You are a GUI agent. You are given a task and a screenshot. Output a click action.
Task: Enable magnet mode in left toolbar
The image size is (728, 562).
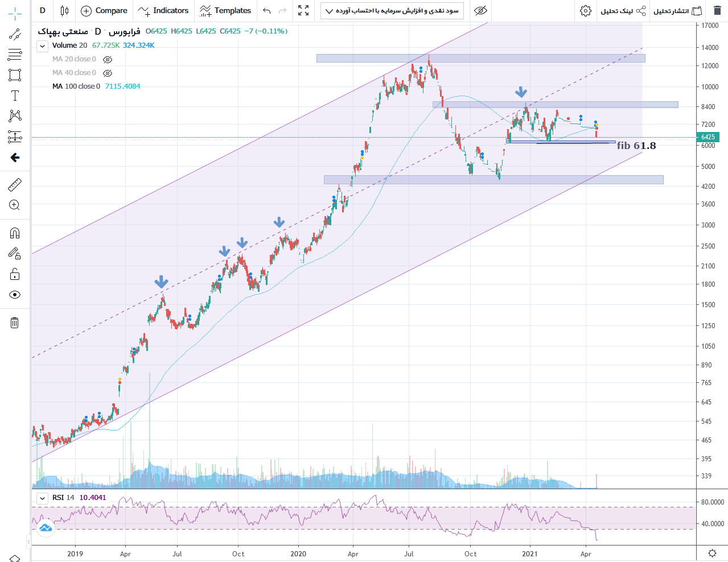15,233
